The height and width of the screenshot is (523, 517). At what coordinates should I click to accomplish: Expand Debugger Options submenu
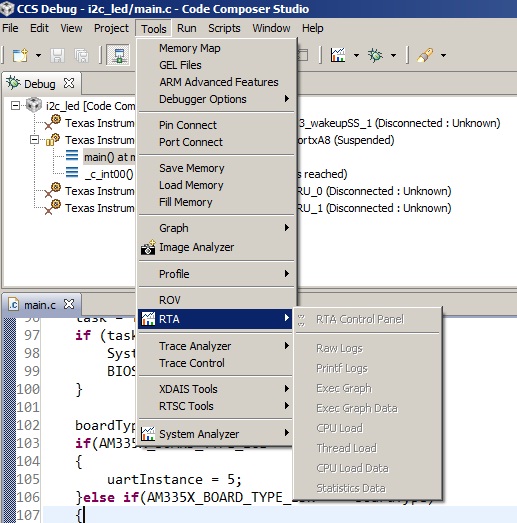point(216,99)
